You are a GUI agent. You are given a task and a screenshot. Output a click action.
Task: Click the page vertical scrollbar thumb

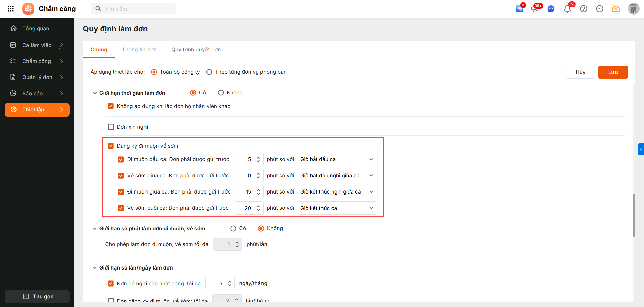tap(634, 215)
